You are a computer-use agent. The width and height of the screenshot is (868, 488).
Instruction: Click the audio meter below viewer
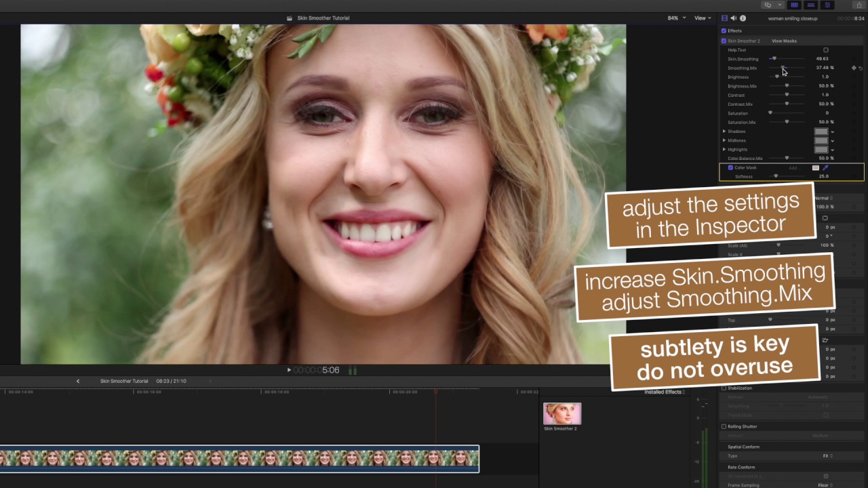pos(352,370)
